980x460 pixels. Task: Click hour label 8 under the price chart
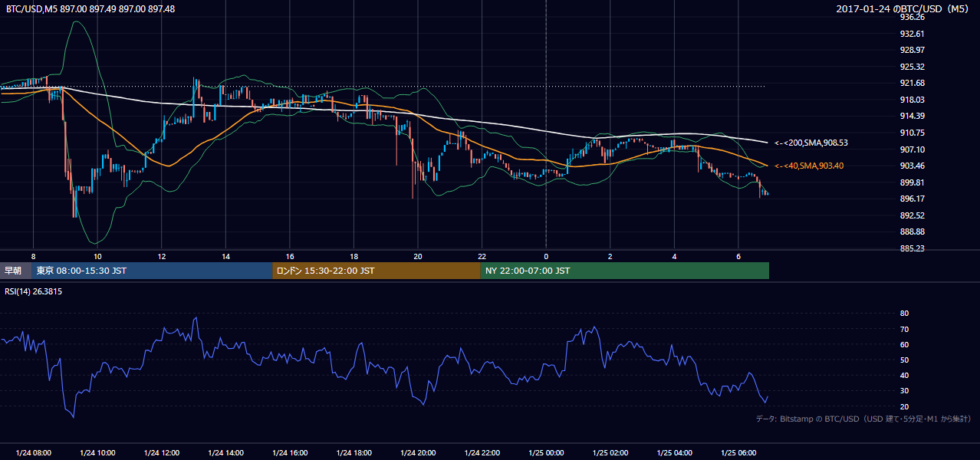coord(33,256)
